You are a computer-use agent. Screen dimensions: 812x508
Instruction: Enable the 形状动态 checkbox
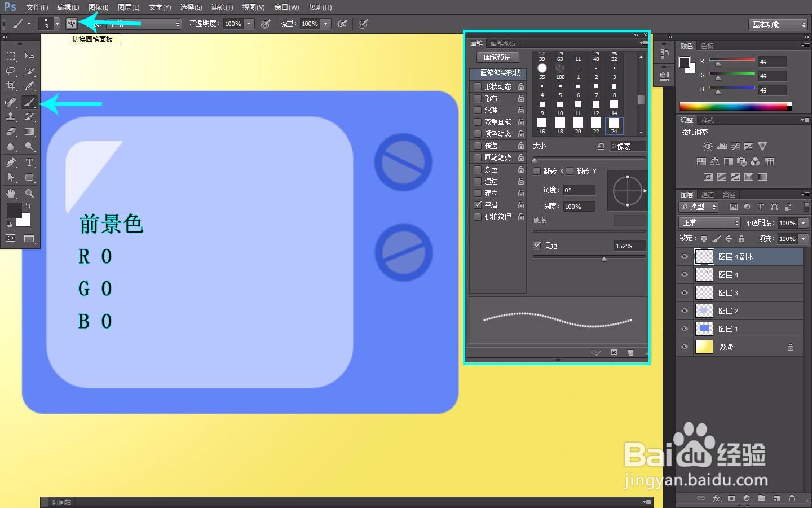[x=478, y=86]
